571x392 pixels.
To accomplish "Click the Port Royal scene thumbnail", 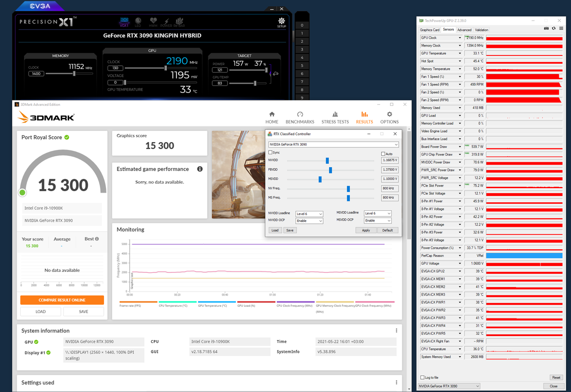I will point(238,174).
